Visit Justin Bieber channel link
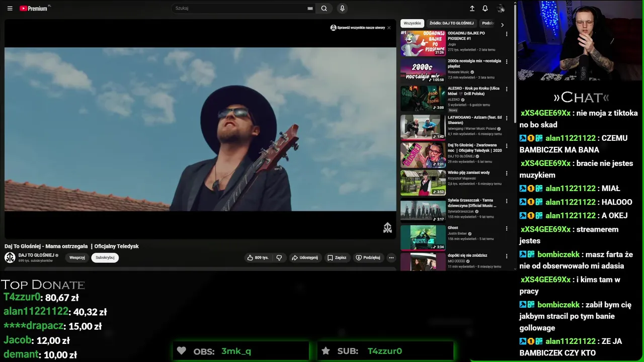The height and width of the screenshot is (362, 644). pos(458,233)
